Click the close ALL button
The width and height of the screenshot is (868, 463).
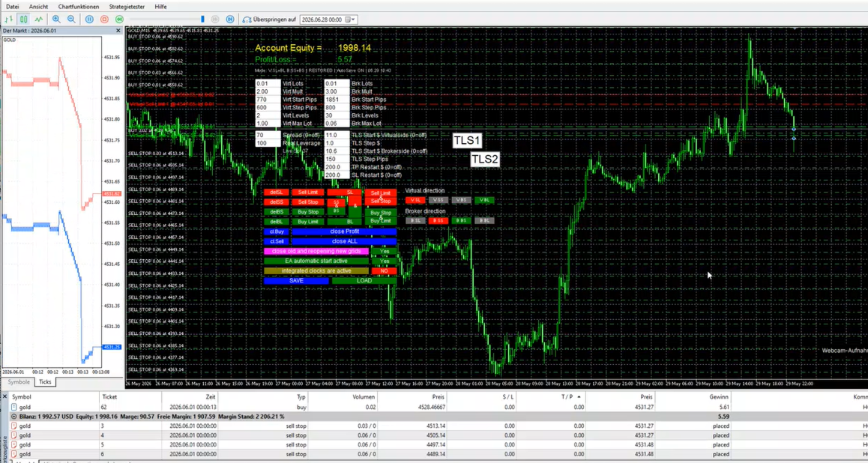coord(344,241)
